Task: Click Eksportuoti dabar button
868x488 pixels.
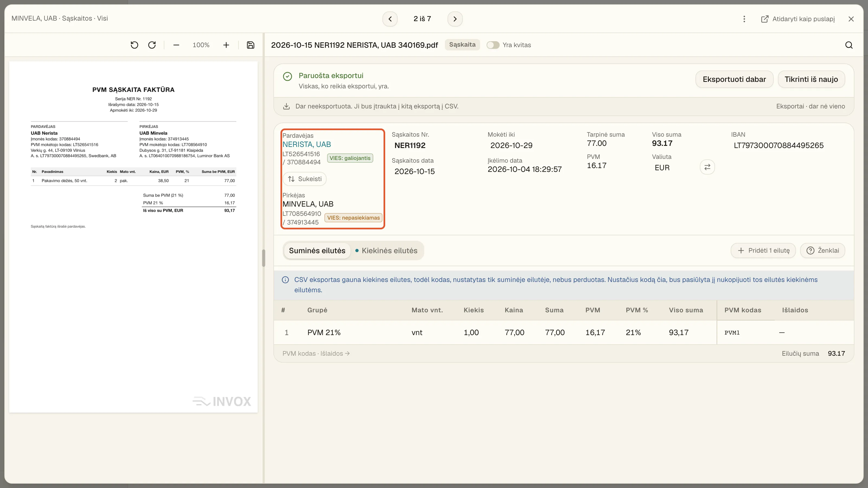Action: (734, 79)
